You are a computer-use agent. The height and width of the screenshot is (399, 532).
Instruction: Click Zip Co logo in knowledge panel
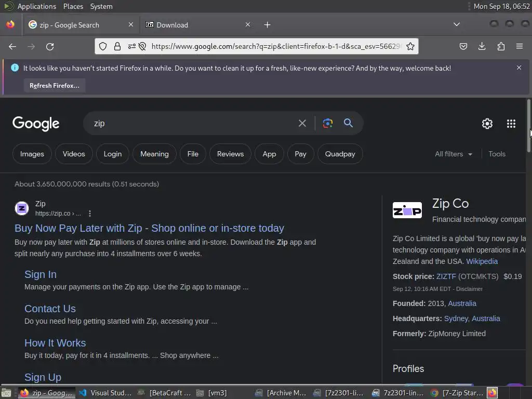[x=407, y=210]
